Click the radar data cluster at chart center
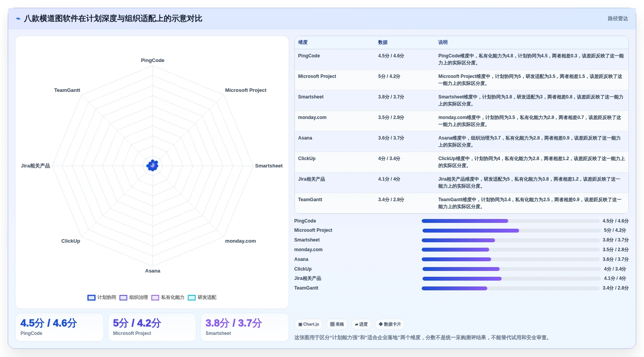Screen dimensions: 644x357 click(x=152, y=166)
